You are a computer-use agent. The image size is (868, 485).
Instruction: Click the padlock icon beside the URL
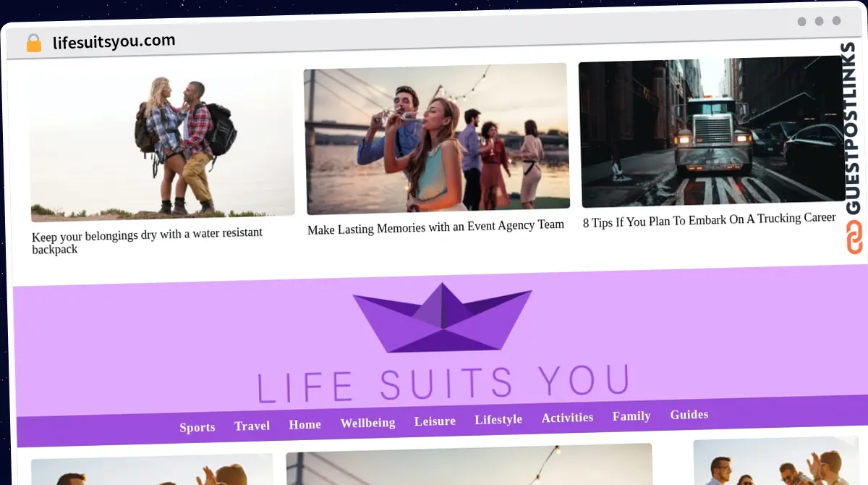click(34, 43)
